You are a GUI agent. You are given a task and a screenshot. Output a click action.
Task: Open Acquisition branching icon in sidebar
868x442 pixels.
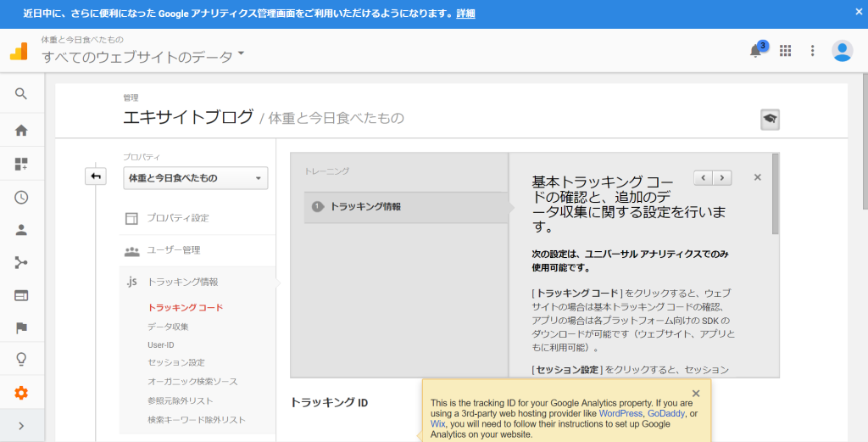click(x=21, y=262)
